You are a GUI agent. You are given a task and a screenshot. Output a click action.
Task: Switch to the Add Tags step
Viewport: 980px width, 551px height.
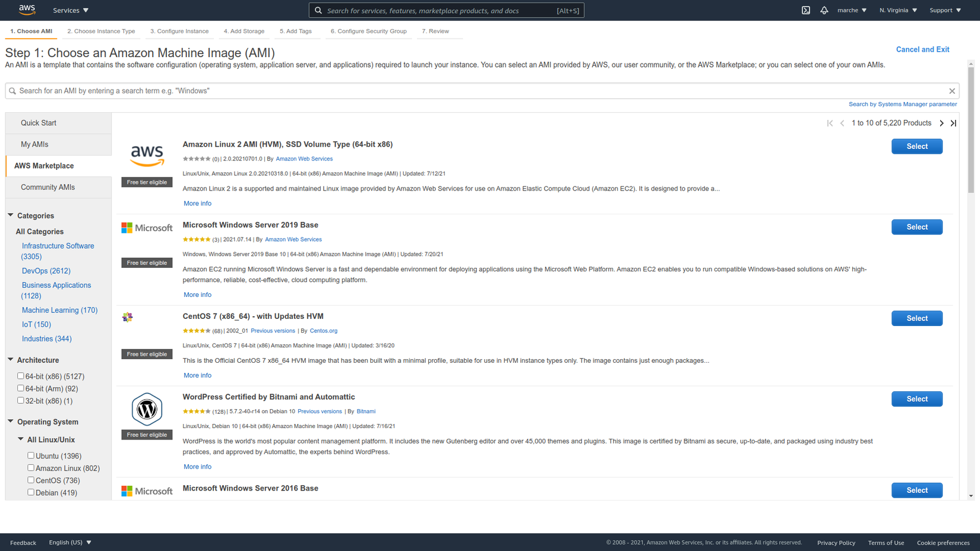pyautogui.click(x=296, y=31)
